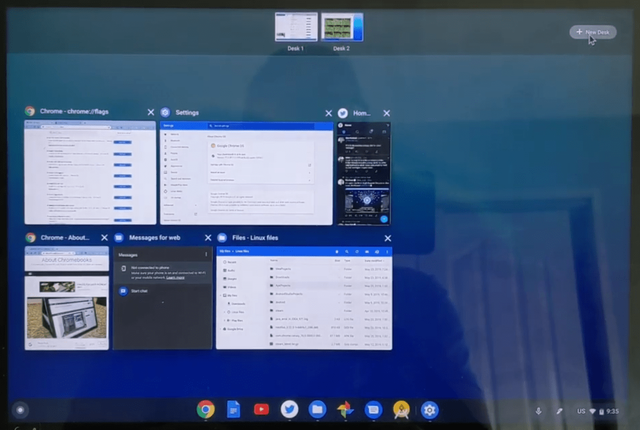Click the 'Files - Linux files' window title
640x430 pixels.
click(x=255, y=237)
